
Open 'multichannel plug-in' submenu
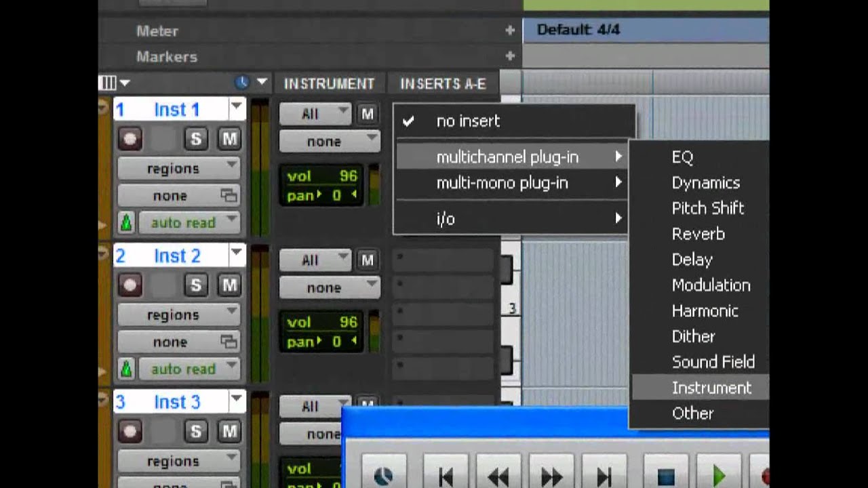tap(512, 157)
